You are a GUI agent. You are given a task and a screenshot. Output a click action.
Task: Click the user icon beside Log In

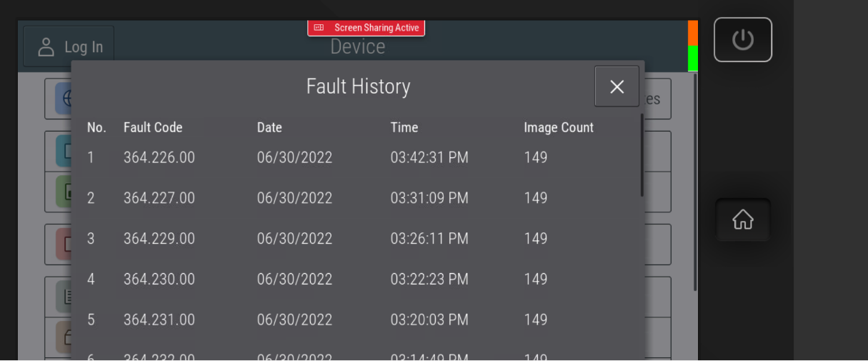pos(46,47)
